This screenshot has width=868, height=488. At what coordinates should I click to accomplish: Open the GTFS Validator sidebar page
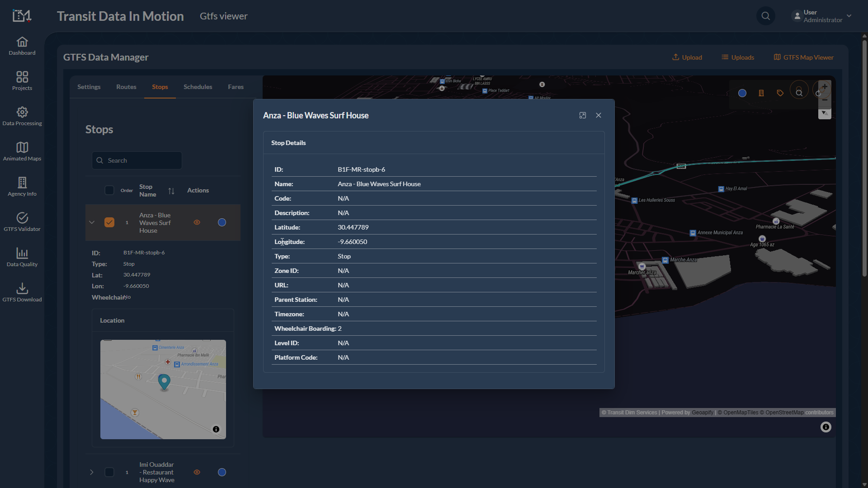[x=22, y=222]
